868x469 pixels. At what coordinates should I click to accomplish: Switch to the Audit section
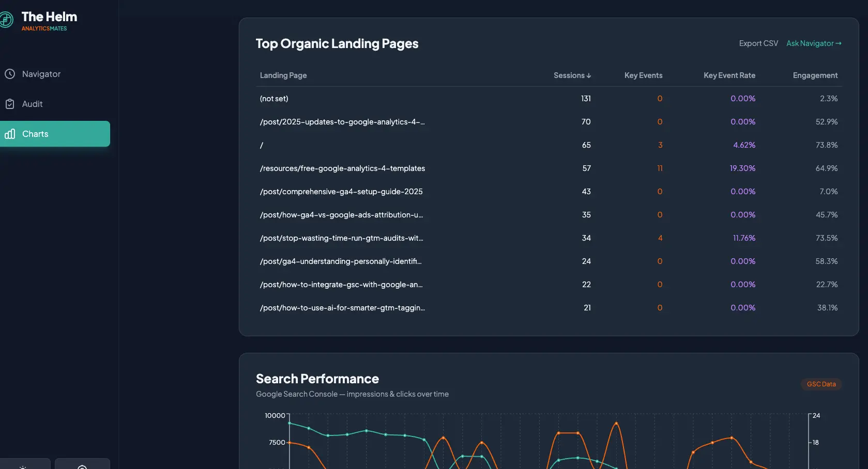coord(33,104)
